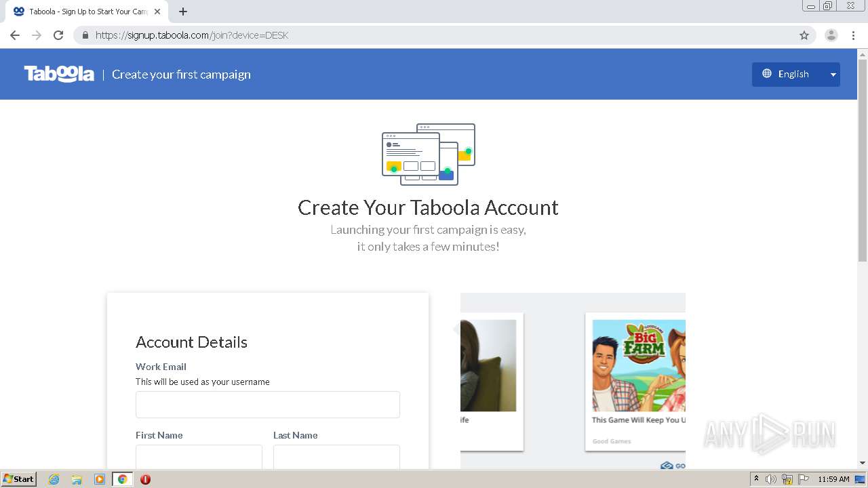Image resolution: width=868 pixels, height=488 pixels.
Task: Click the First Name label
Action: 159,435
